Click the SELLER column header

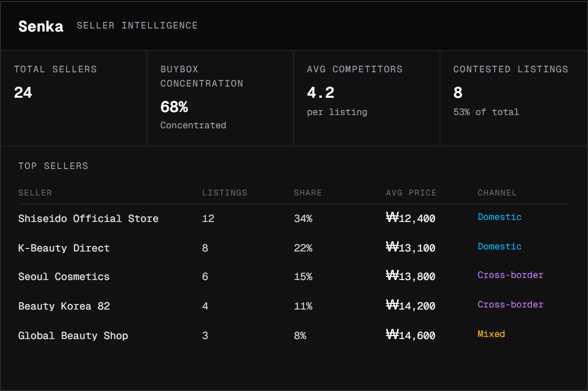35,193
